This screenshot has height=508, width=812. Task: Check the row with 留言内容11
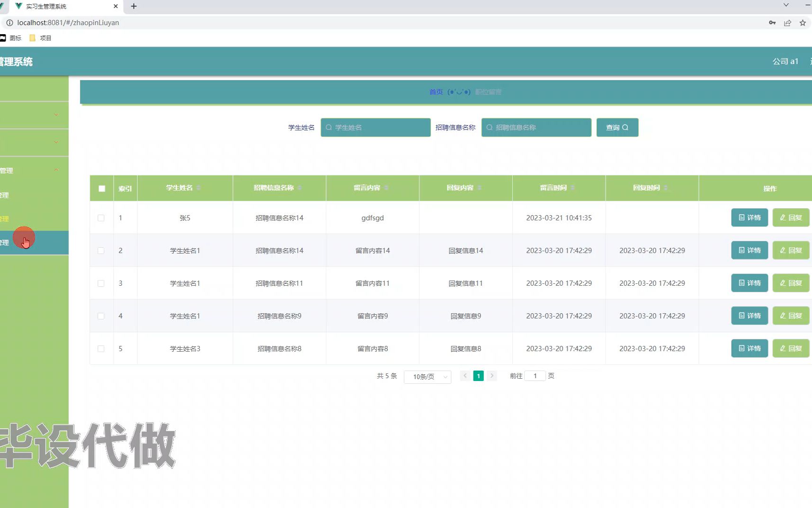101,283
